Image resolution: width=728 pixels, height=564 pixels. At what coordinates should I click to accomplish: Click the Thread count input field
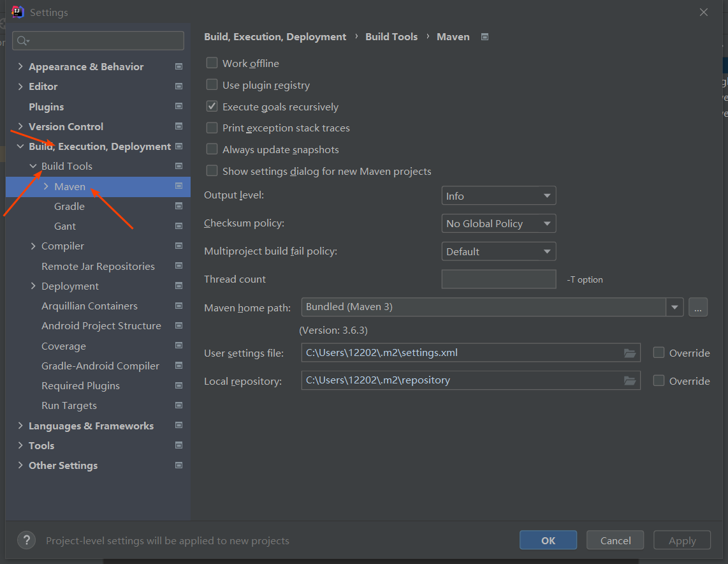[499, 279]
